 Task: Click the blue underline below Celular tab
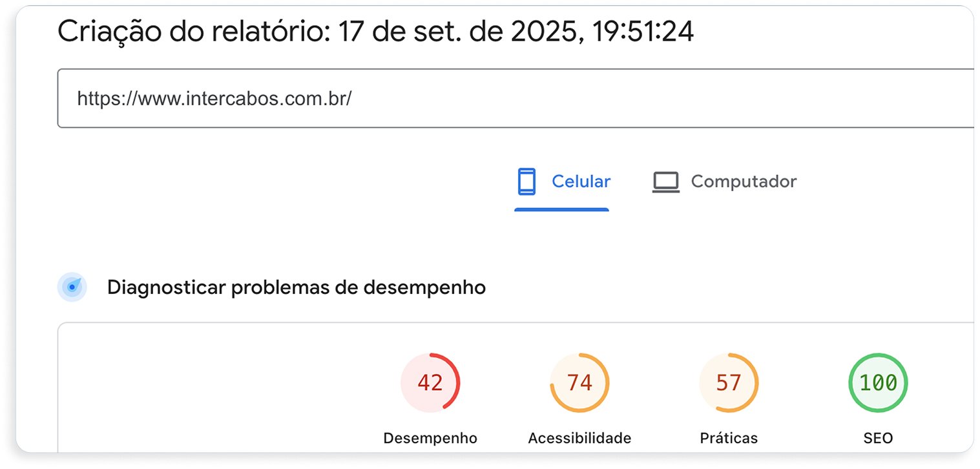(561, 209)
